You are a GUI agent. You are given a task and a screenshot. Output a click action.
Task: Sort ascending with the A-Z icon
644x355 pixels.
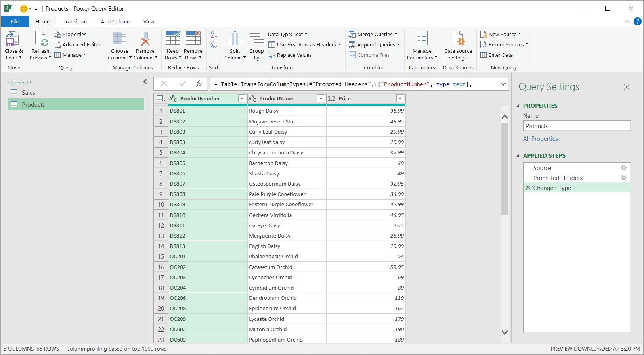pos(214,34)
